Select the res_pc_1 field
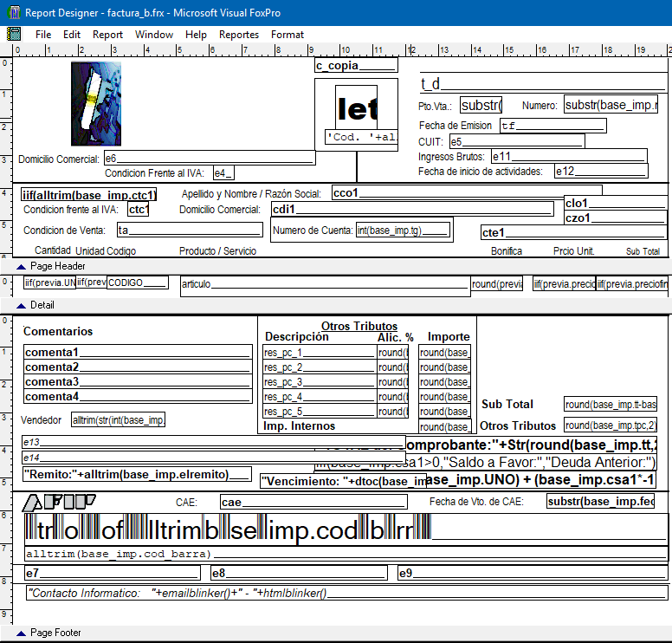Image resolution: width=672 pixels, height=643 pixels. 320,352
